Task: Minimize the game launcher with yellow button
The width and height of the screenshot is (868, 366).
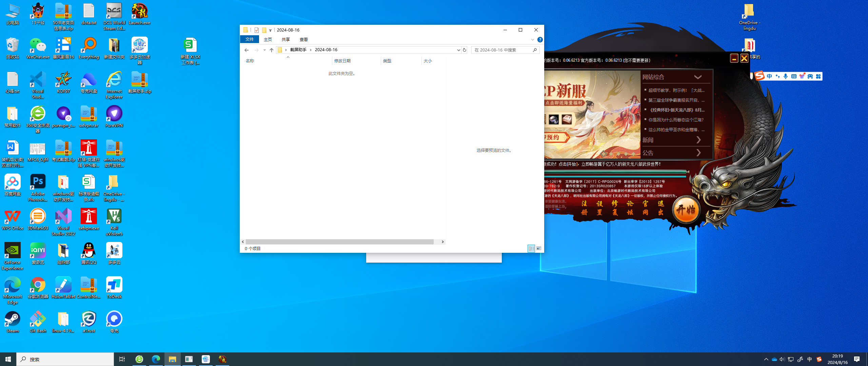Action: (x=734, y=58)
